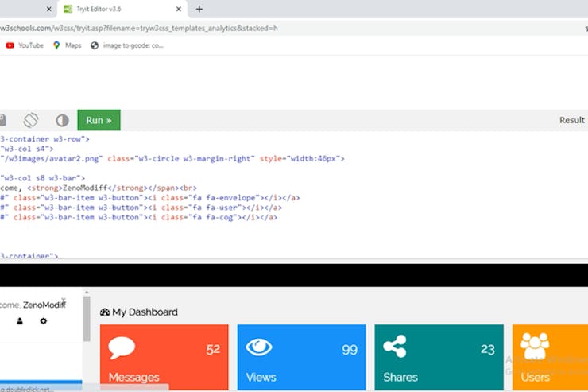Click the sidebar vertical scrollbar
Screen dimensions: 588x392
87,319
